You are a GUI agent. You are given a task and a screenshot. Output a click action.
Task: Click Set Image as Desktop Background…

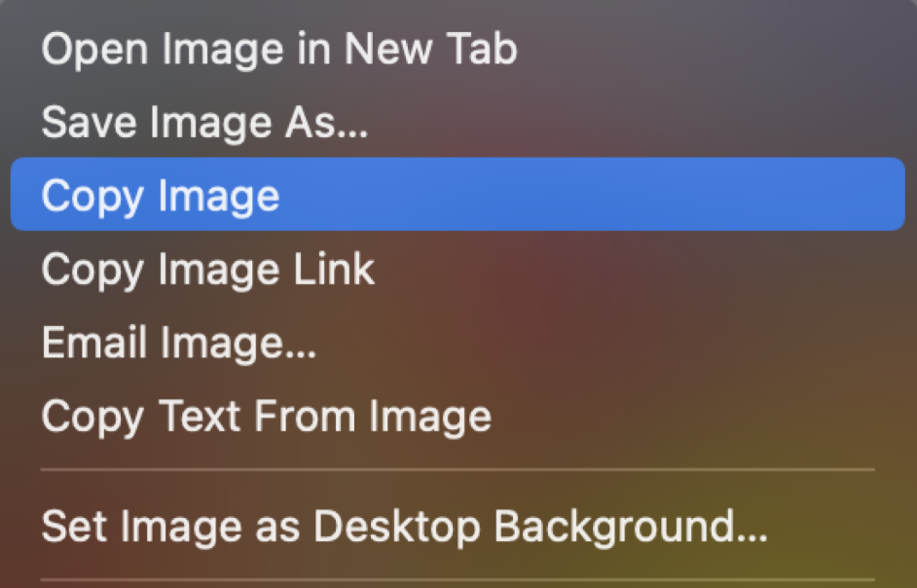pyautogui.click(x=405, y=527)
